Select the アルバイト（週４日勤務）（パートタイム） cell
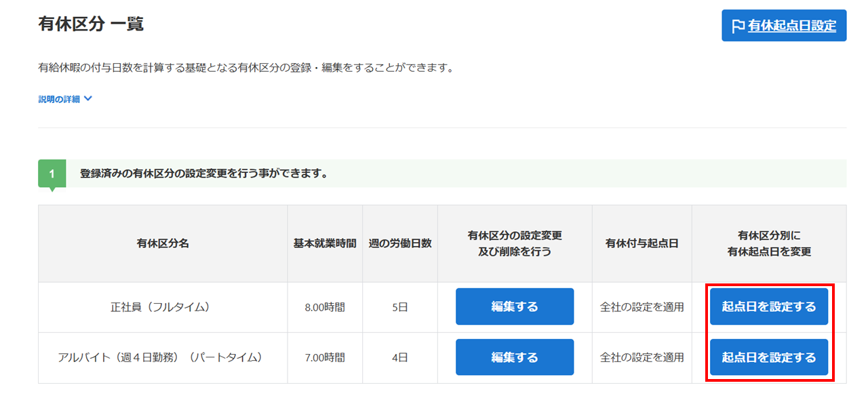Image resolution: width=868 pixels, height=396 pixels. click(x=163, y=357)
